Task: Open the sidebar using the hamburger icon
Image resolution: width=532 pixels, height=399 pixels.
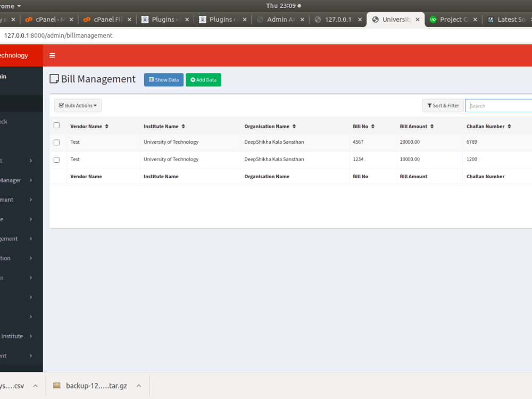Action: click(x=52, y=55)
